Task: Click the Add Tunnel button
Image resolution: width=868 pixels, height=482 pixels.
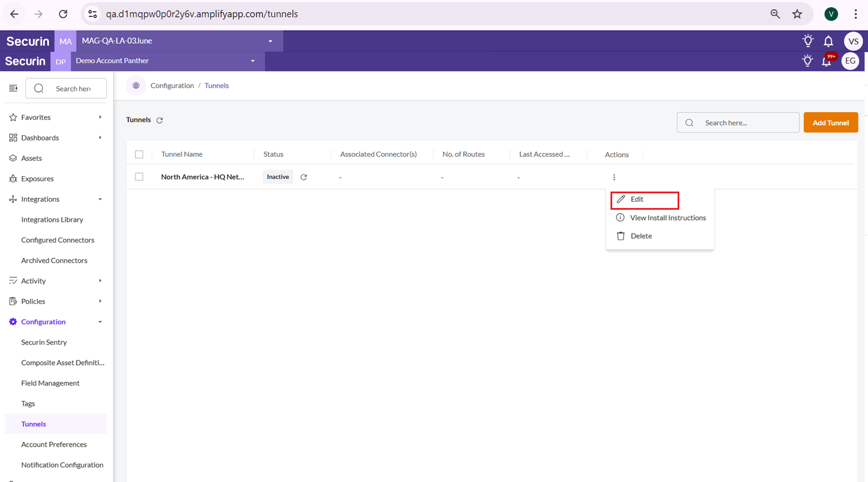Action: [830, 123]
